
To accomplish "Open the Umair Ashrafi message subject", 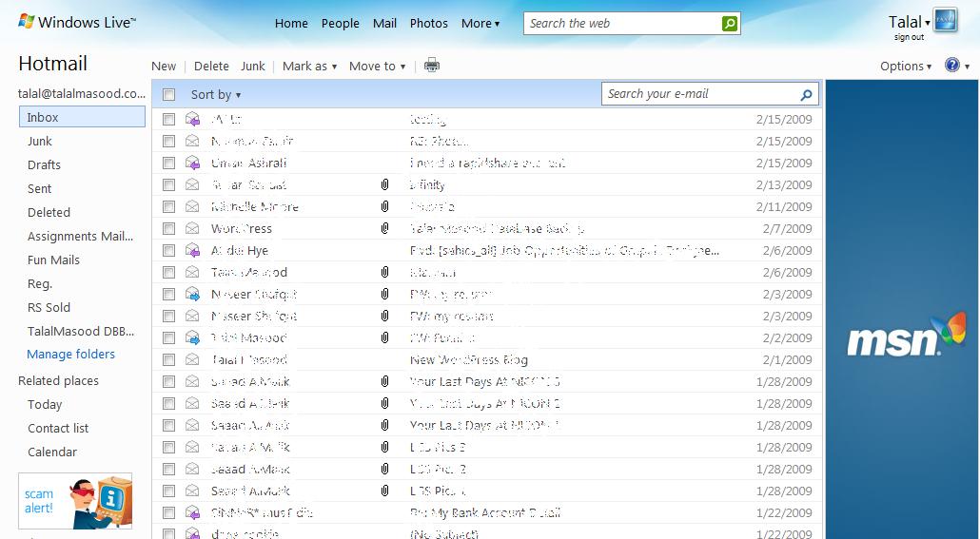I will pos(487,163).
